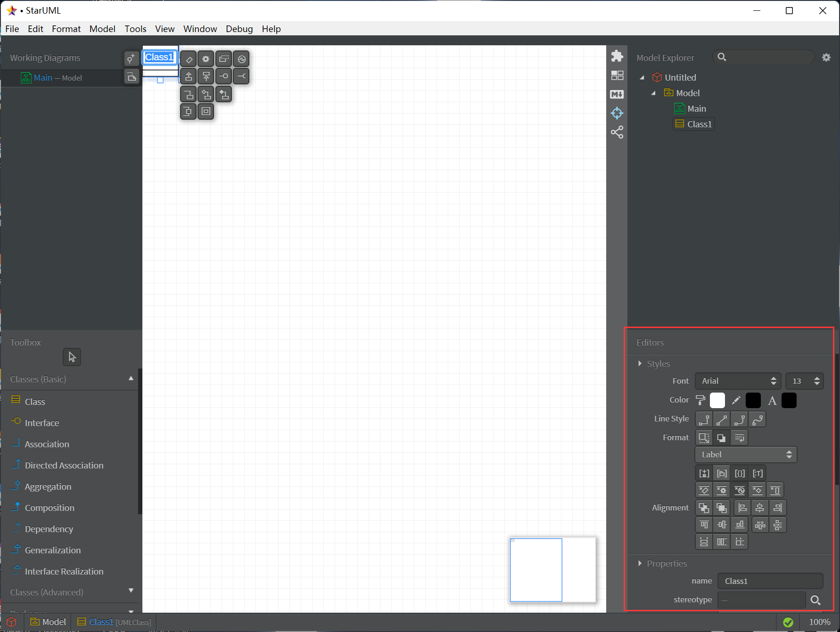The width and height of the screenshot is (840, 632).
Task: Add an operation via the gear quick-edit icon
Action: [x=206, y=59]
